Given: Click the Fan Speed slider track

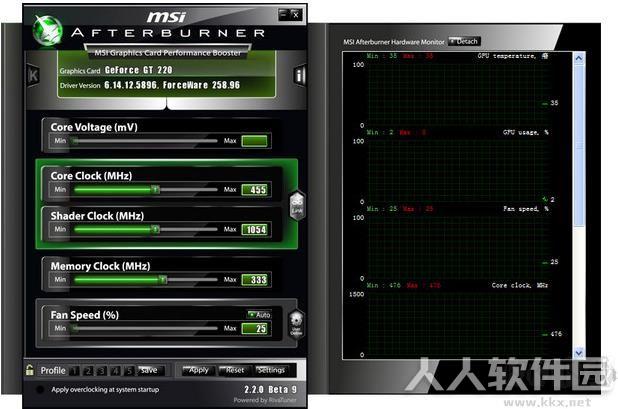Looking at the screenshot, I should 145,328.
